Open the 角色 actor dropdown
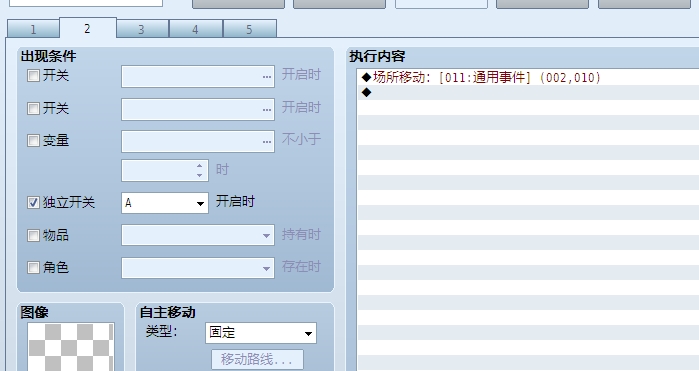Image resolution: width=699 pixels, height=371 pixels. 198,268
